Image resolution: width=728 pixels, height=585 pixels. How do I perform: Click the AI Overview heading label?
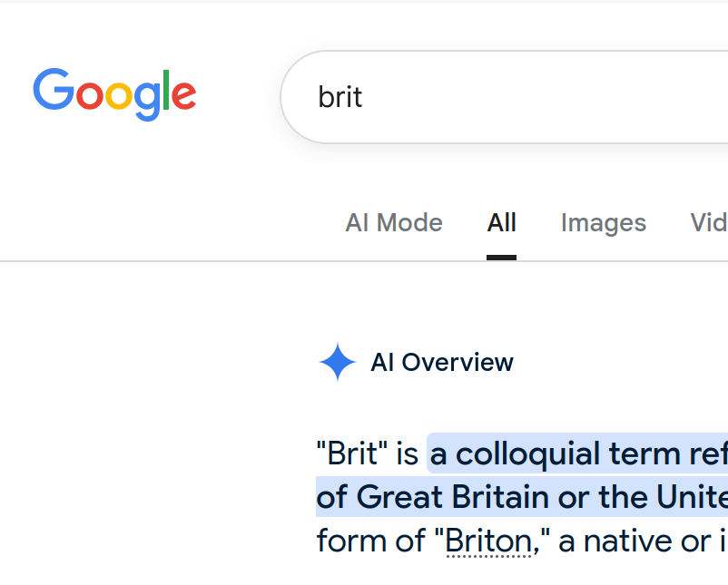pos(442,362)
